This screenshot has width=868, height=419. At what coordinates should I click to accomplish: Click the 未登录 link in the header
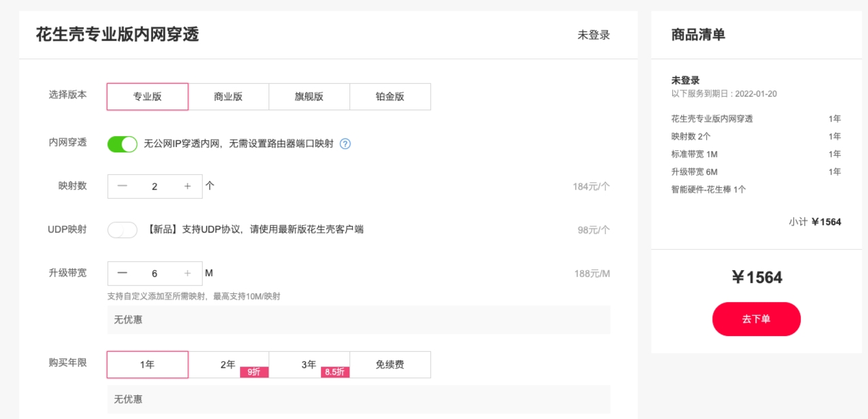[594, 35]
